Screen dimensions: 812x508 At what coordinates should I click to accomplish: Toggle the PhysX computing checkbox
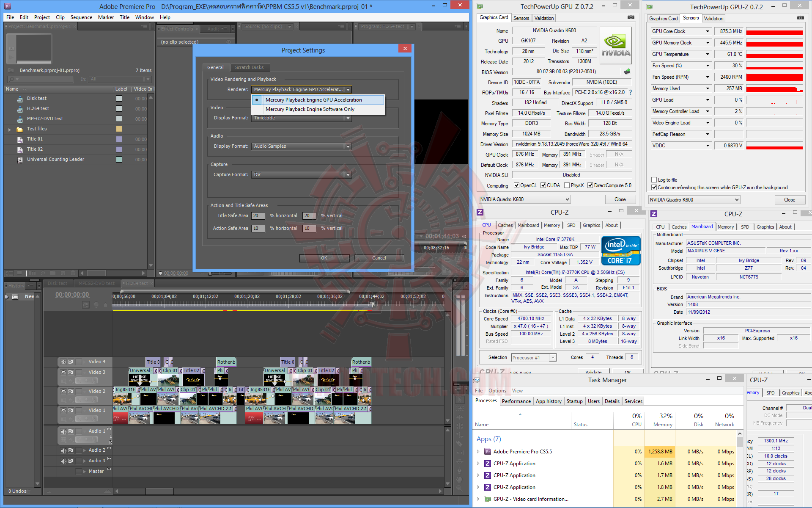(x=567, y=185)
